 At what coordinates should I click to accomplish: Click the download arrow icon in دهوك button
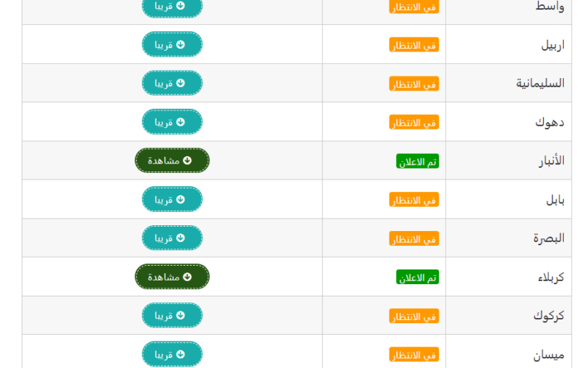[x=180, y=121]
